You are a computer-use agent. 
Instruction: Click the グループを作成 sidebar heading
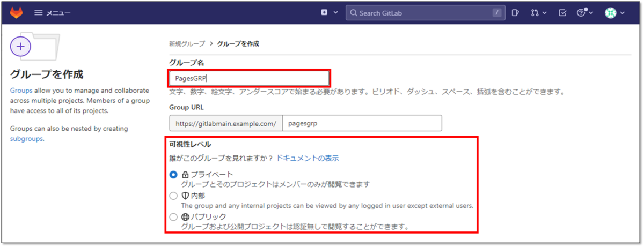click(x=47, y=74)
